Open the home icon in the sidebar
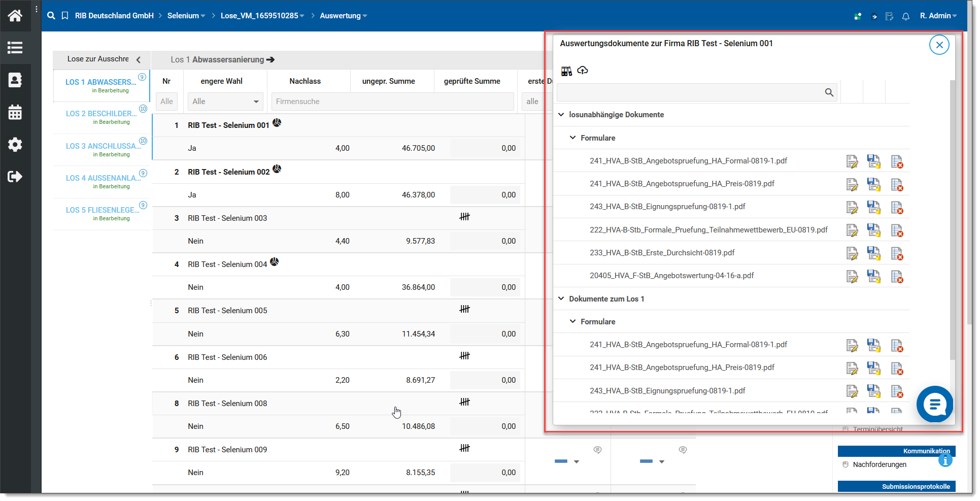980x501 pixels. click(15, 16)
